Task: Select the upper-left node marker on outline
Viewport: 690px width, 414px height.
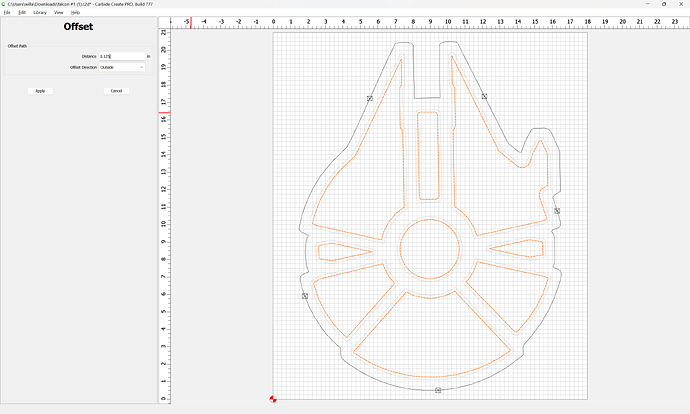Action: tap(369, 98)
